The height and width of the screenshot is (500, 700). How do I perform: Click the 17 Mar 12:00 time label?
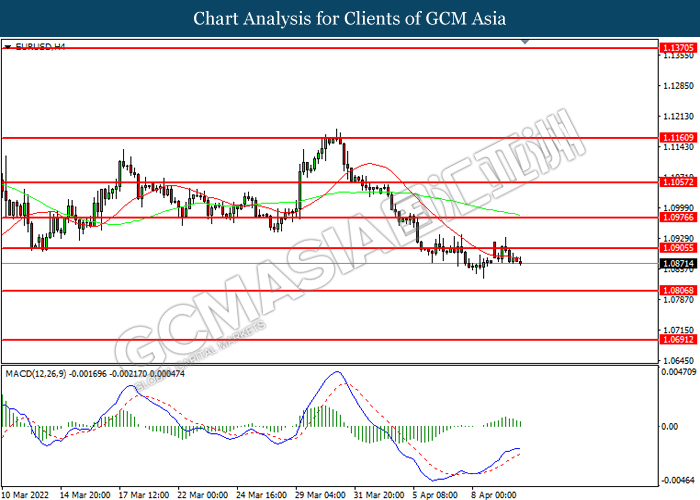tap(144, 495)
